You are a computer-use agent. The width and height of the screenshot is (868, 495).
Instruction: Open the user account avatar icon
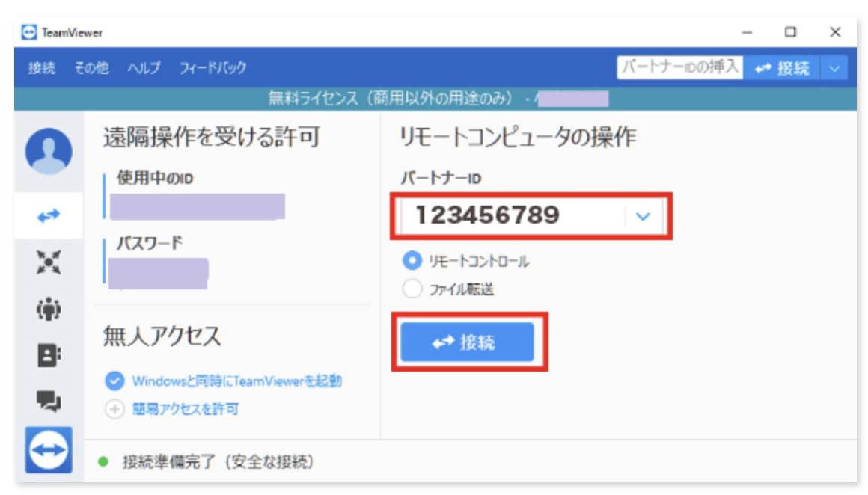pyautogui.click(x=49, y=151)
